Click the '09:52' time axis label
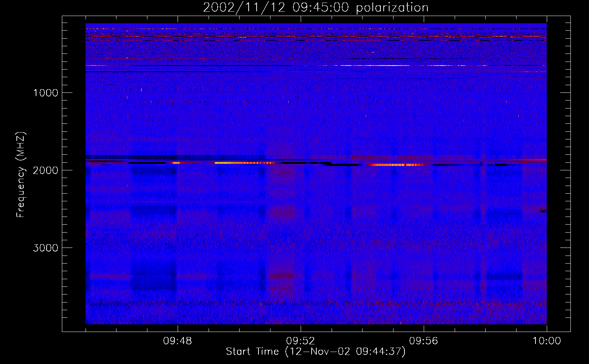This screenshot has width=589, height=364. pyautogui.click(x=300, y=341)
